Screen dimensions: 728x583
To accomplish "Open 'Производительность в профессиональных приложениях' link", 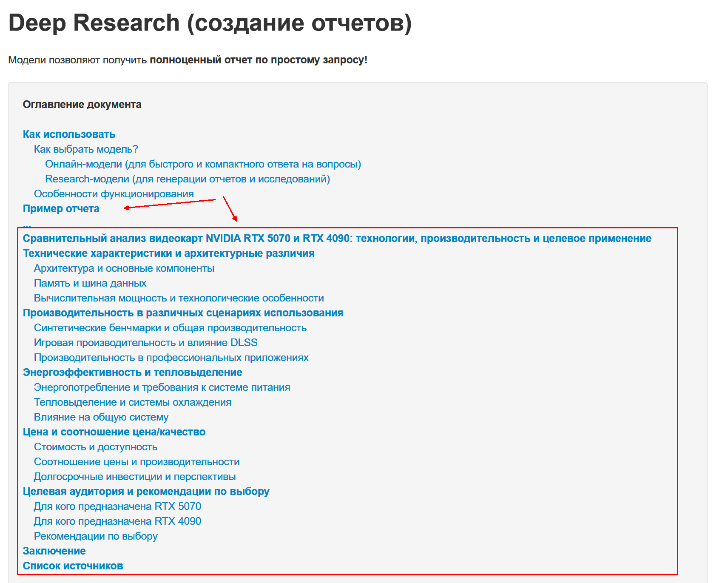I will tap(171, 358).
